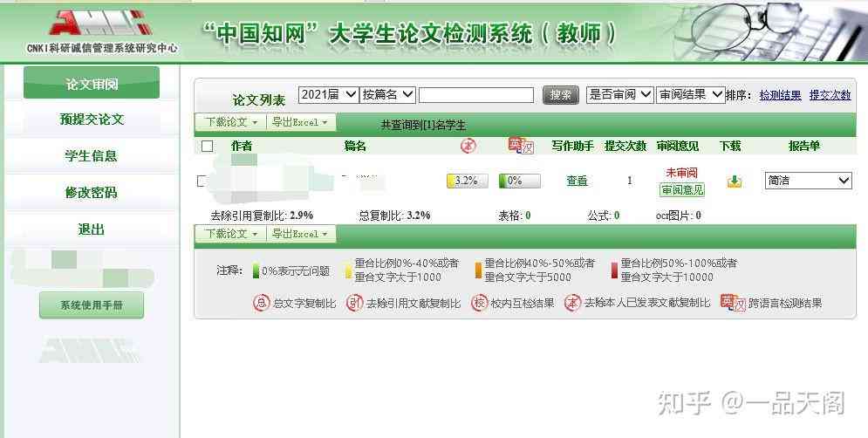Click the yellow 0%-40% legend swatch
The image size is (868, 438).
(348, 270)
